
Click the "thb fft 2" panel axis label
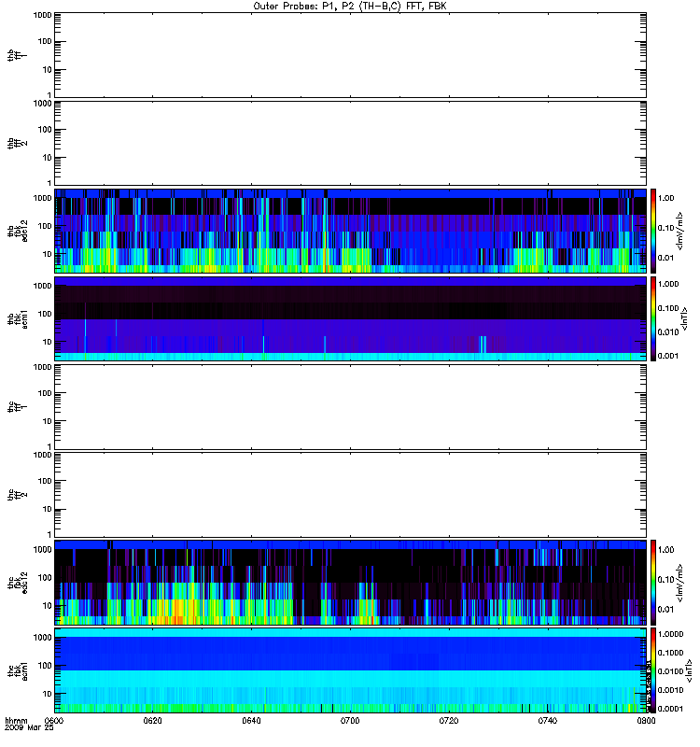[x=18, y=144]
